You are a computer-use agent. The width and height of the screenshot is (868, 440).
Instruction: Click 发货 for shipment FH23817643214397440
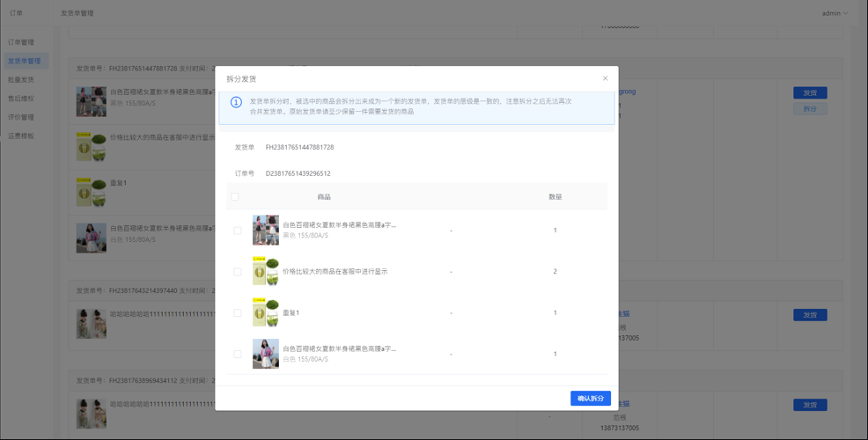tap(810, 315)
